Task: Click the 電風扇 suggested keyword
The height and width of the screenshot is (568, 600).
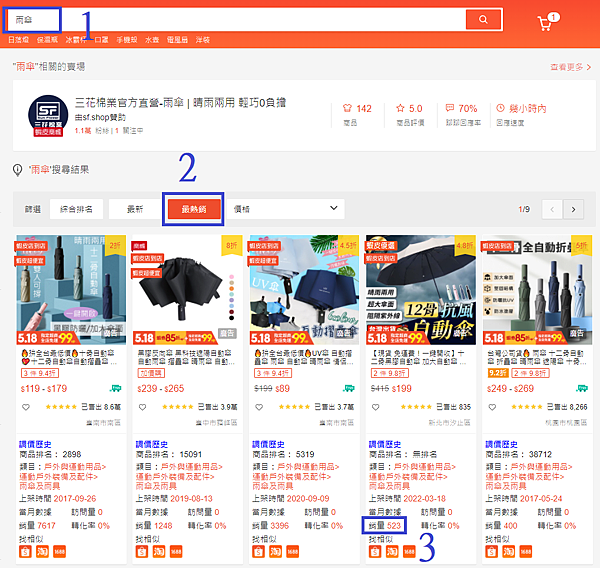Action: (x=177, y=40)
